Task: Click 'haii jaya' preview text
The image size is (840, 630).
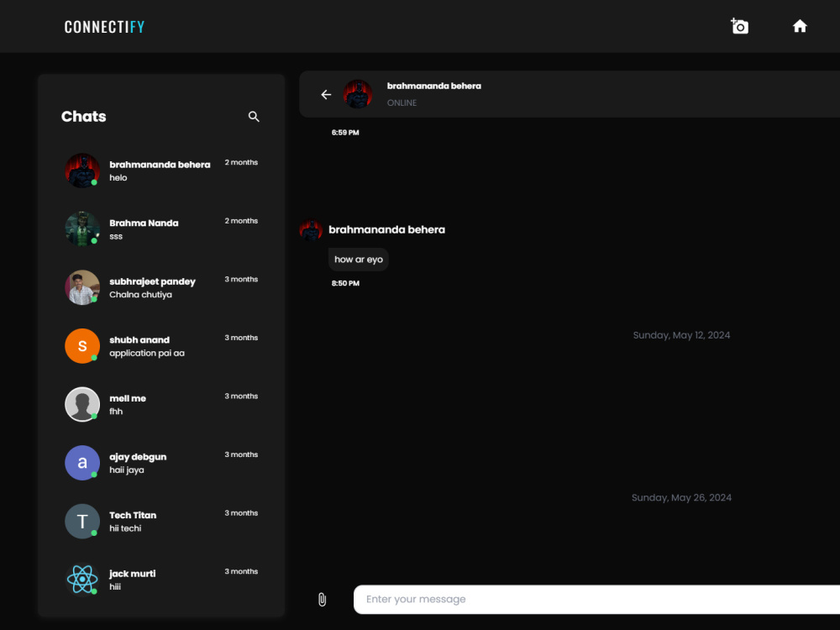Action: click(x=127, y=470)
